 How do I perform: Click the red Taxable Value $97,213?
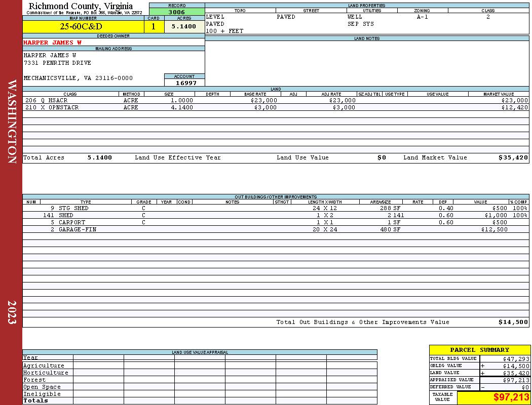click(511, 397)
